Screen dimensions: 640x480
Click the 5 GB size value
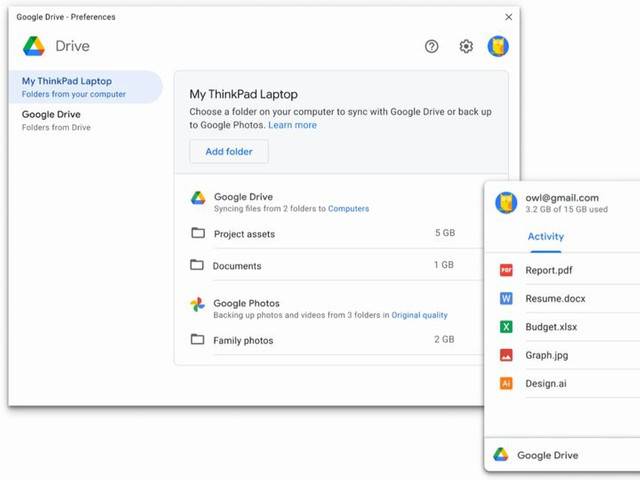[445, 233]
